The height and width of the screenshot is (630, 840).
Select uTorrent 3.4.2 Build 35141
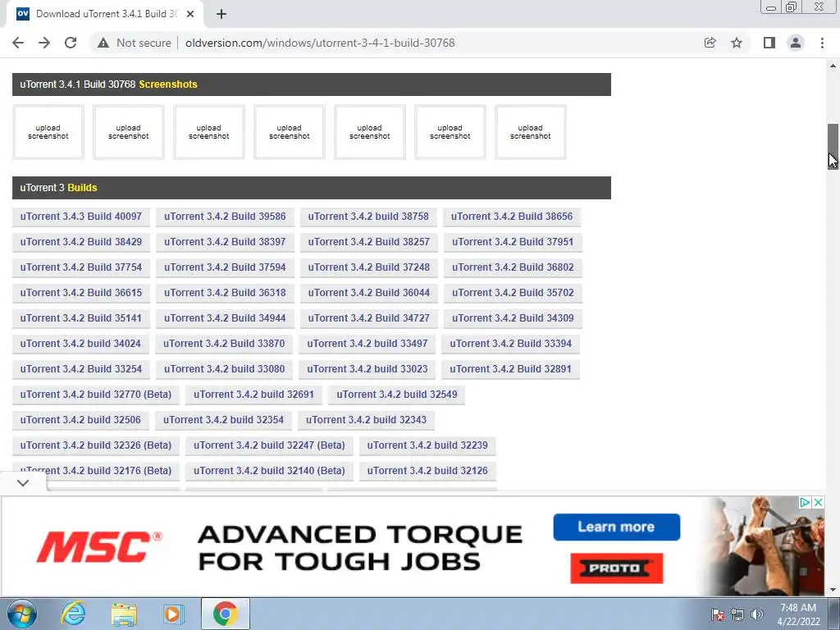pyautogui.click(x=81, y=318)
